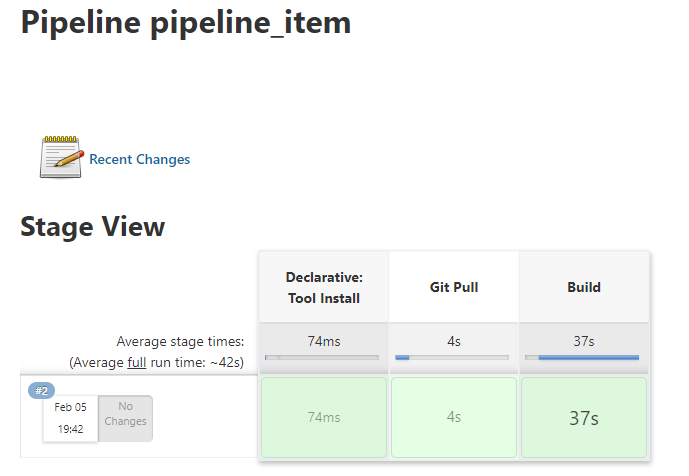
Task: Open the Recent Changes link
Action: click(139, 159)
